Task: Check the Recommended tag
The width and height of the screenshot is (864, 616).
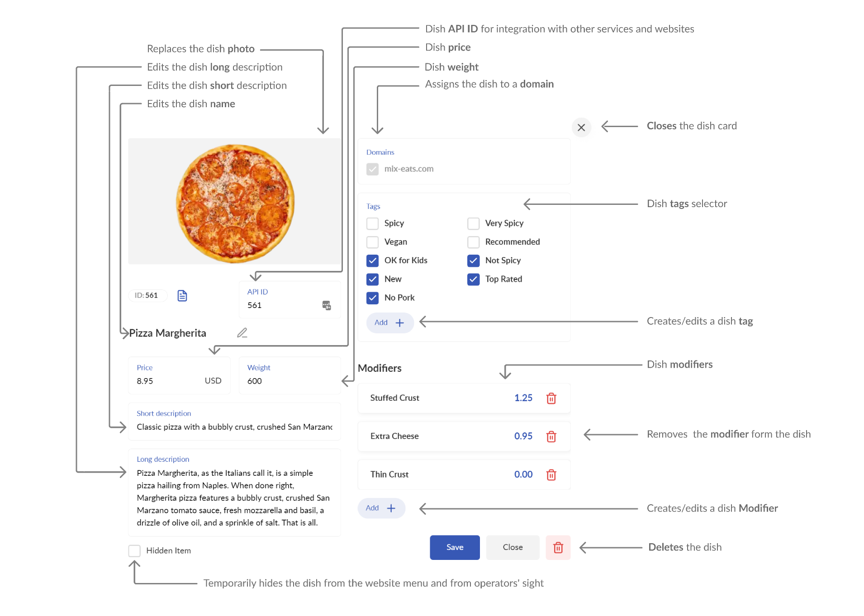Action: [x=473, y=242]
